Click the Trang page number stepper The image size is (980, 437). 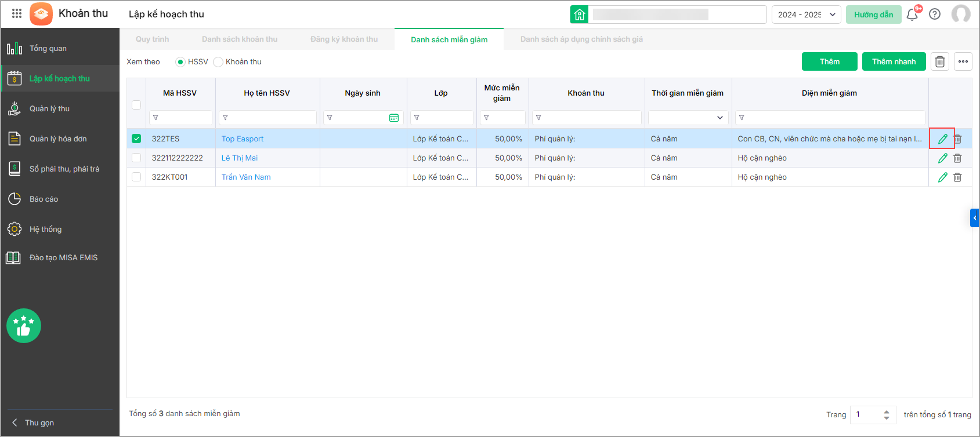(x=886, y=414)
